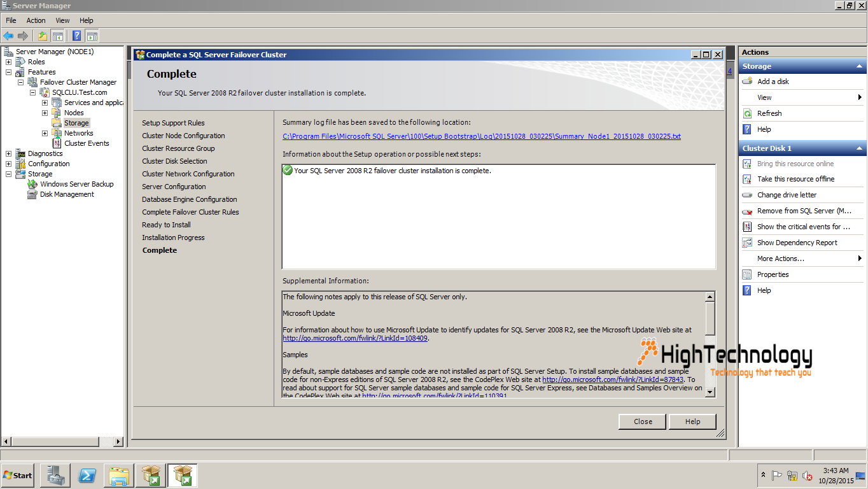Click the Show Dependency Report icon
This screenshot has width=868, height=489.
748,243
